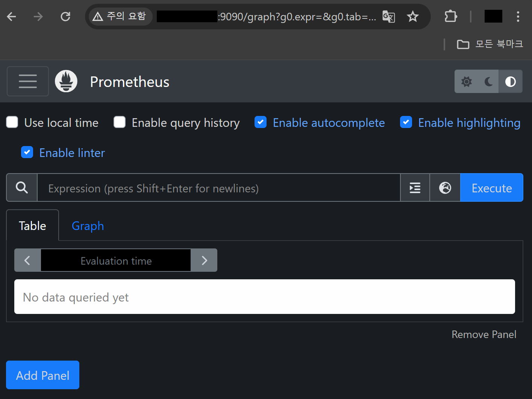
Task: Switch to the Graph tab
Action: tap(88, 226)
